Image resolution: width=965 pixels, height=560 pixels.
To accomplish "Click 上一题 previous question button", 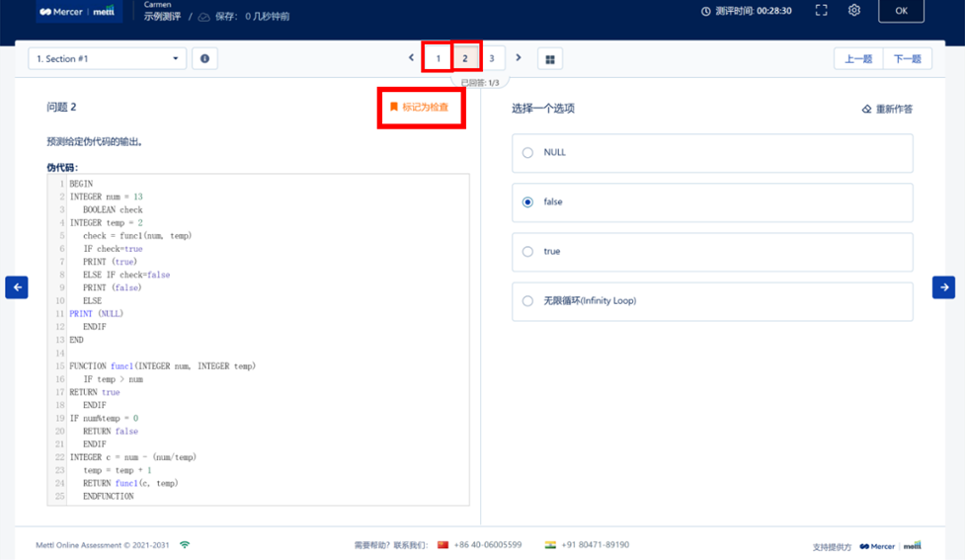I will tap(858, 59).
